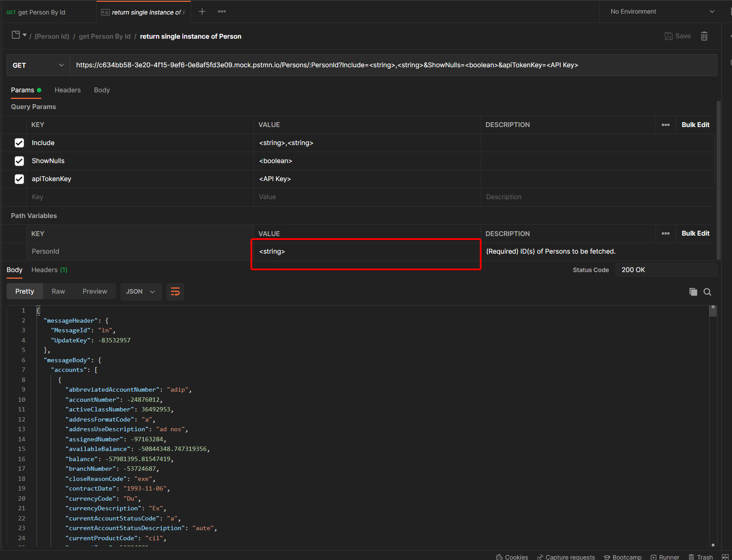This screenshot has width=732, height=560.
Task: Open the No Environment selector
Action: click(659, 11)
